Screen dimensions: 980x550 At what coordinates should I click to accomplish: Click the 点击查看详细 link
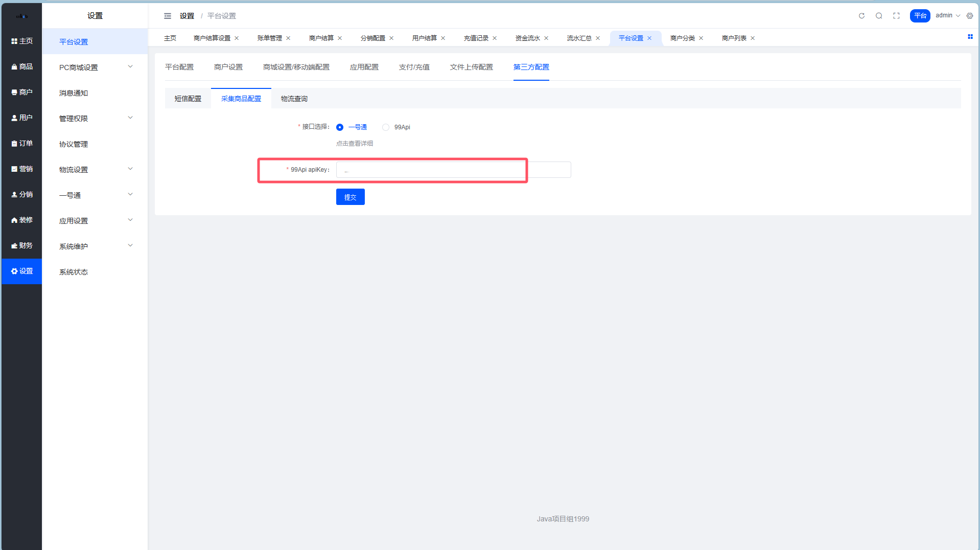click(x=355, y=144)
